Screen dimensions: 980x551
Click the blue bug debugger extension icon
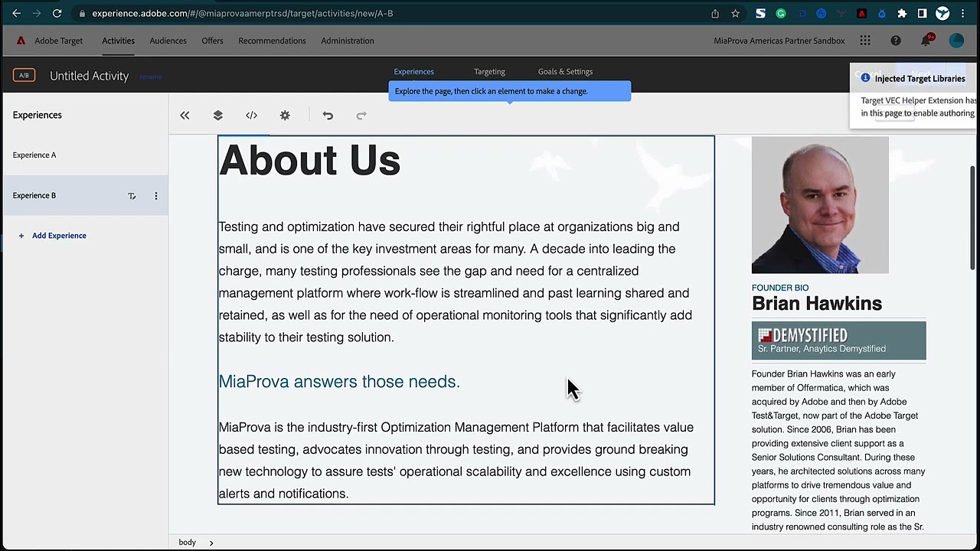coord(882,13)
